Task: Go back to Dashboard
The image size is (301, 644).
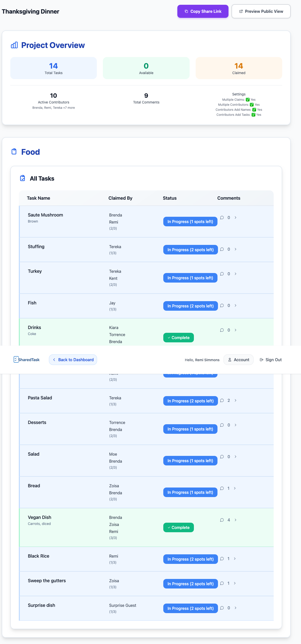Action: pyautogui.click(x=73, y=360)
